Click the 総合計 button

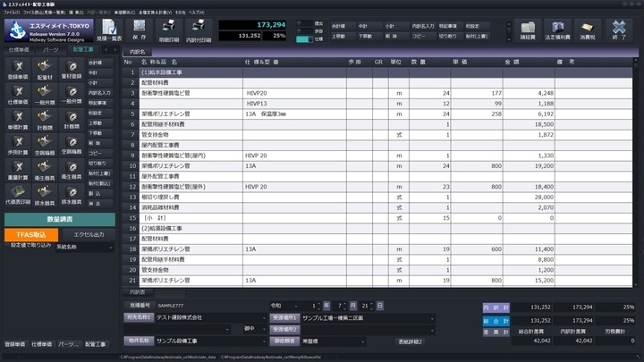click(496, 321)
